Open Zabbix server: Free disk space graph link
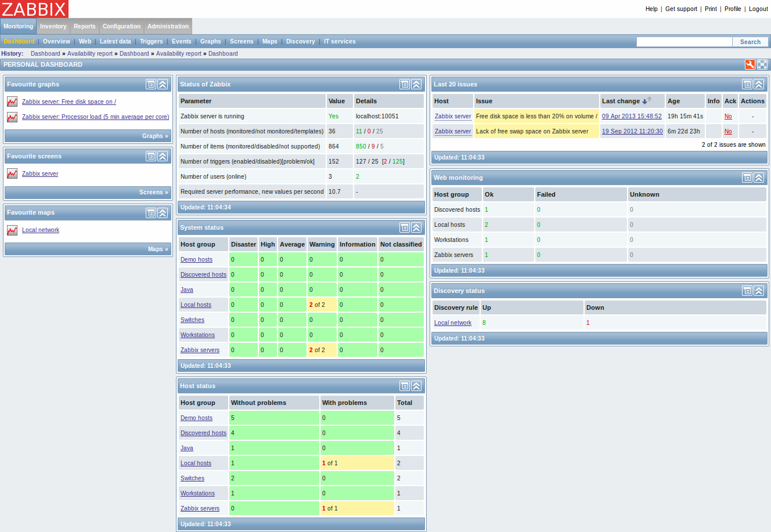771x532 pixels. [x=69, y=102]
